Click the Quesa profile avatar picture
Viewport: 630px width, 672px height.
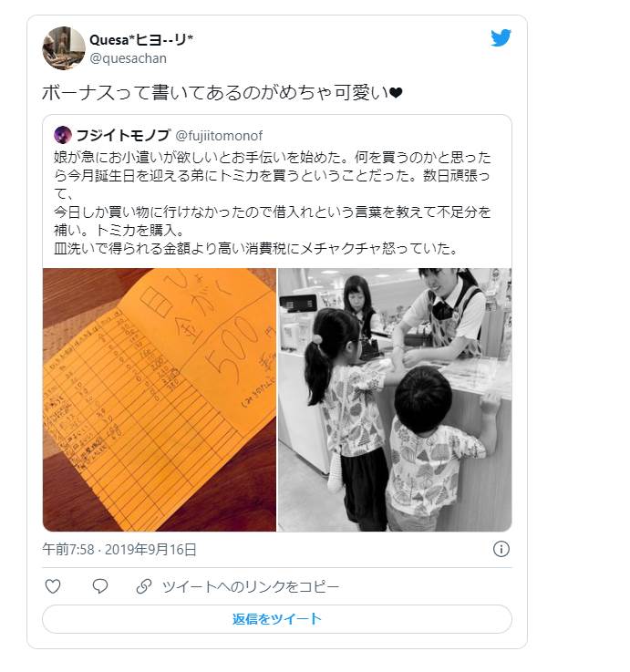tap(64, 48)
